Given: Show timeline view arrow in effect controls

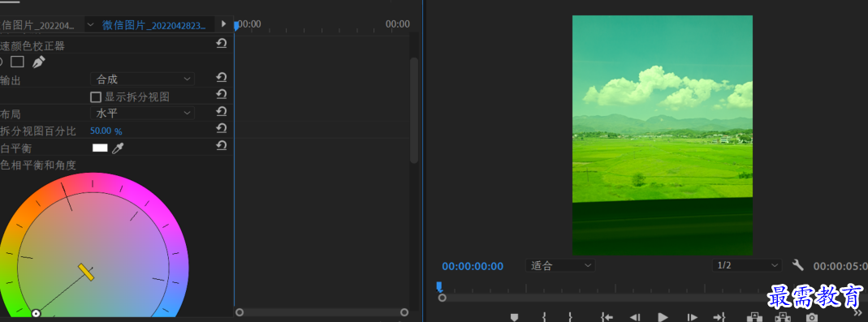Looking at the screenshot, I should click(x=223, y=24).
